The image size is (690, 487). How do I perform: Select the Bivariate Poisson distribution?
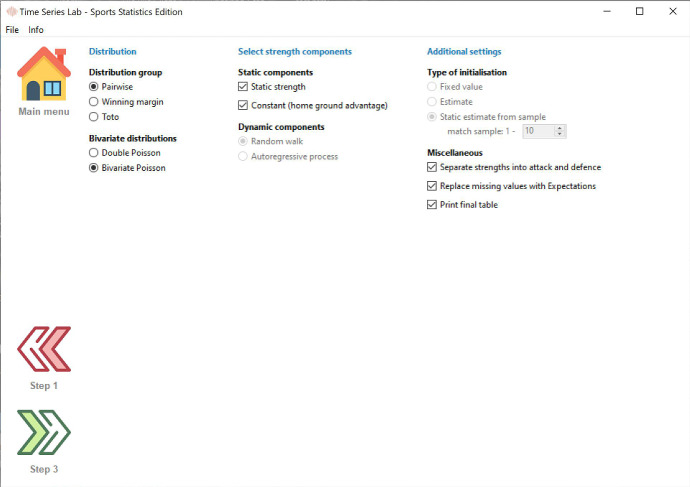point(95,168)
